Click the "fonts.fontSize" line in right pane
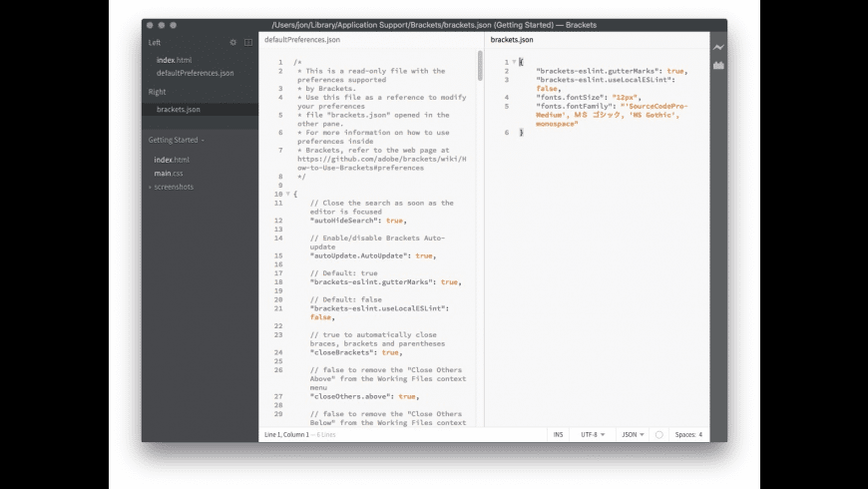The height and width of the screenshot is (489, 868). [589, 98]
